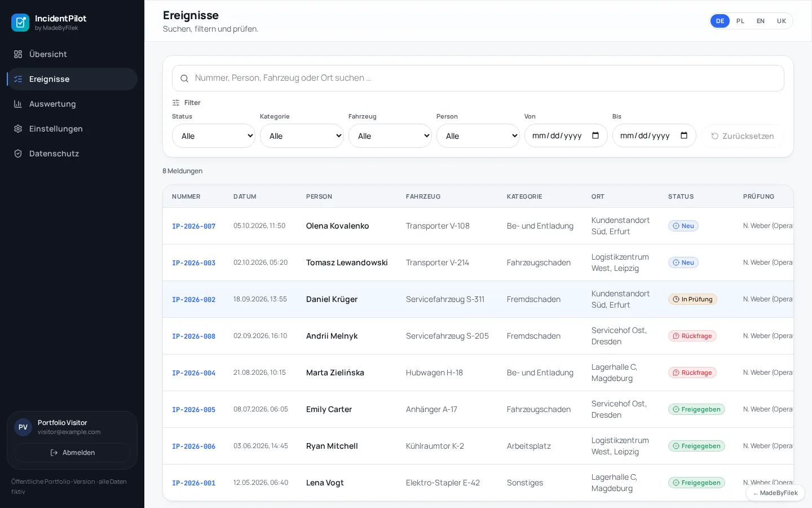Click the Datenschutz shield icon
Screen dimensions: 812x508
click(x=18, y=154)
